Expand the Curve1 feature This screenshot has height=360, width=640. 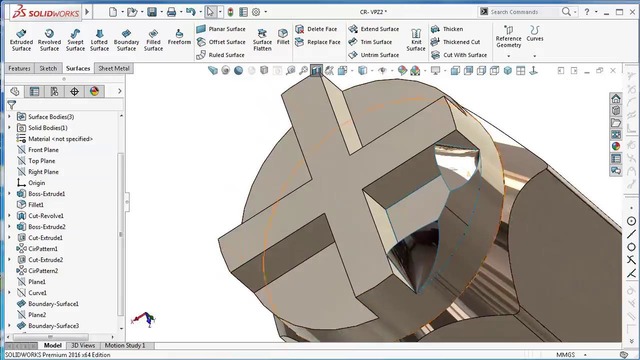click(9, 293)
